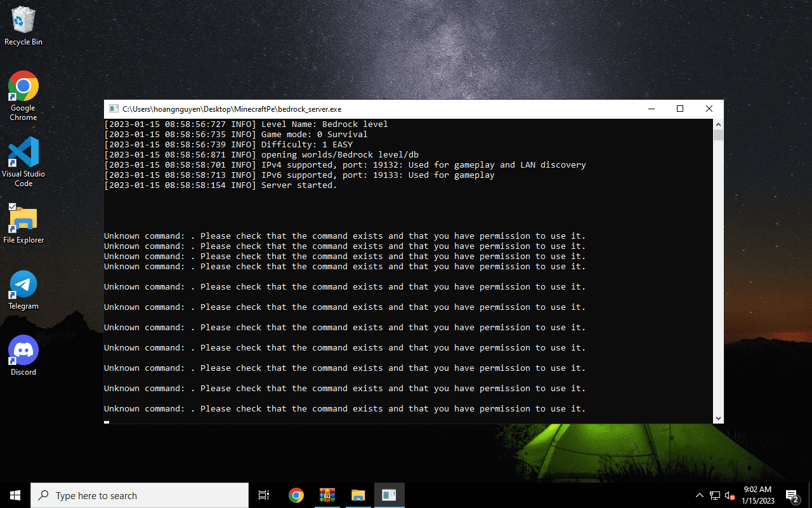Viewport: 812px width, 508px height.
Task: Select the File Explorer desktop shortcut
Action: pyautogui.click(x=23, y=224)
